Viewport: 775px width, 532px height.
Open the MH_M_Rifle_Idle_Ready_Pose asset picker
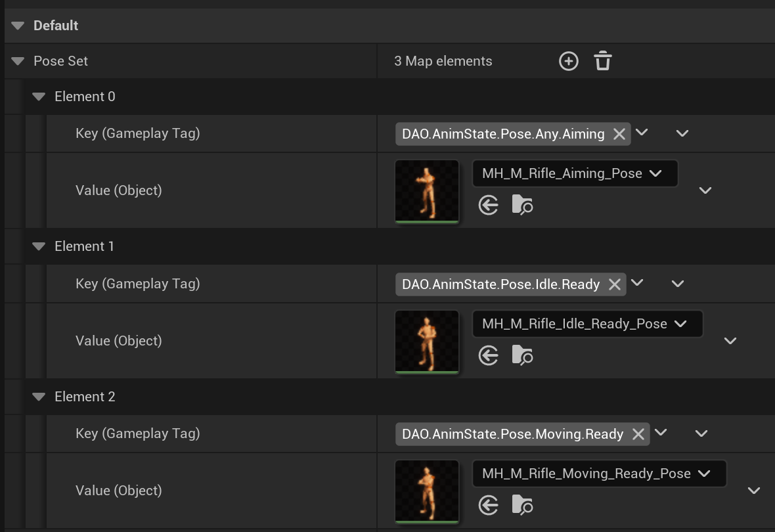pyautogui.click(x=587, y=324)
